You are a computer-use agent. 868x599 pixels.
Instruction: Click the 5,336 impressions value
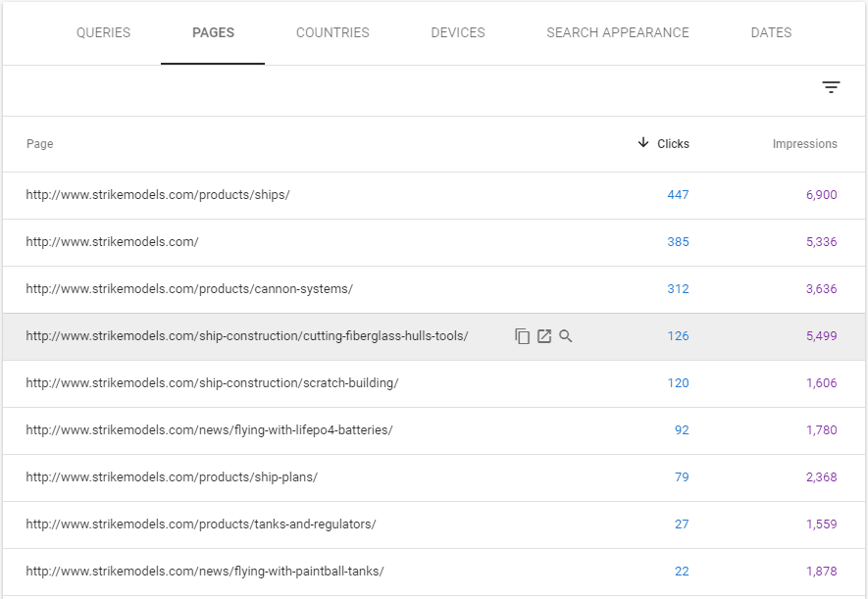(x=822, y=242)
